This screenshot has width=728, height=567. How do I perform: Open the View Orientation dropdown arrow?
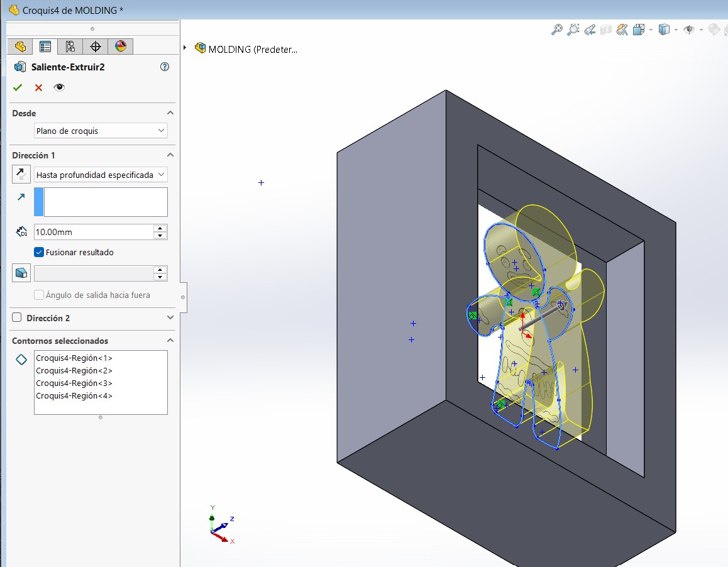click(651, 30)
